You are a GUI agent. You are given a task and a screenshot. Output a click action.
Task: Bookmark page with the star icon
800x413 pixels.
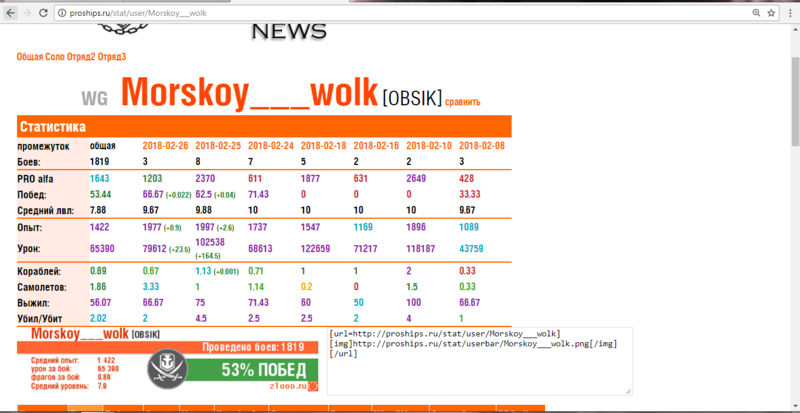[771, 14]
